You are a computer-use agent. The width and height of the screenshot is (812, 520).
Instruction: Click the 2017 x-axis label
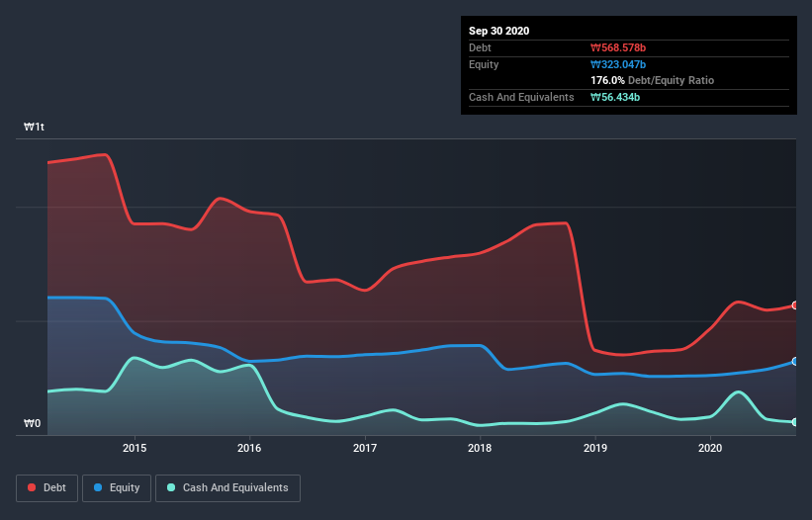click(365, 448)
